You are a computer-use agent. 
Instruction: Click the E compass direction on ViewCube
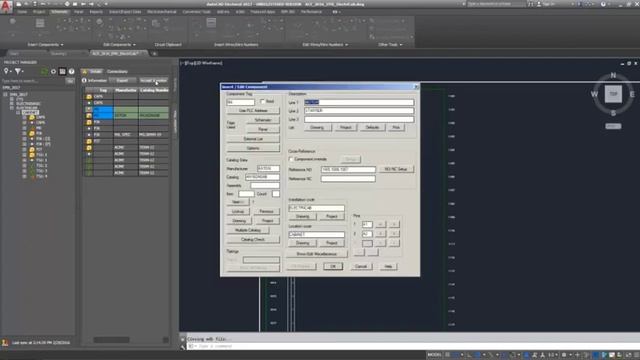point(632,94)
